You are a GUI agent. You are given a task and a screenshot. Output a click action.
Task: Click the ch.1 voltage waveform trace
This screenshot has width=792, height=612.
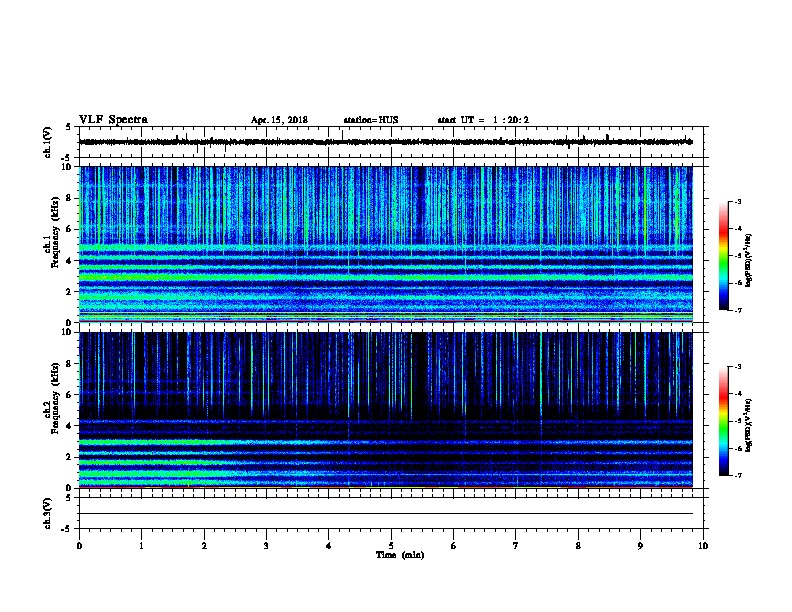386,142
